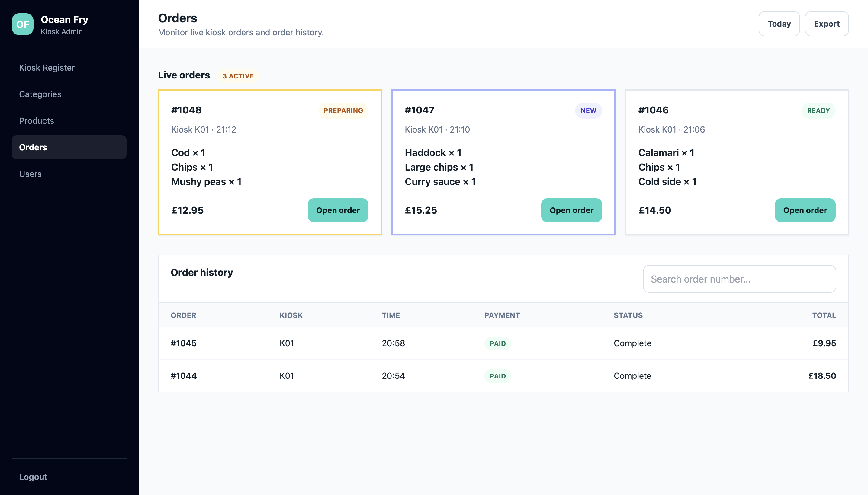
Task: Click the 3 ACTIVE badge
Action: point(238,76)
